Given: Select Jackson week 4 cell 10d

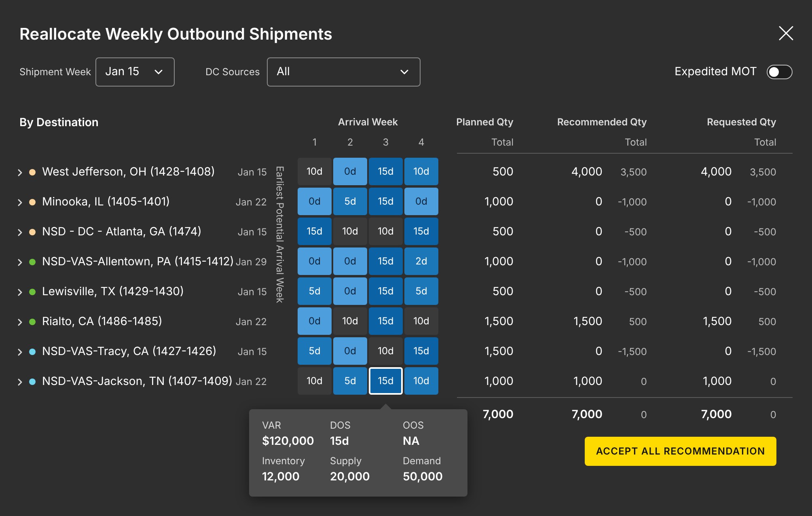Looking at the screenshot, I should tap(421, 381).
